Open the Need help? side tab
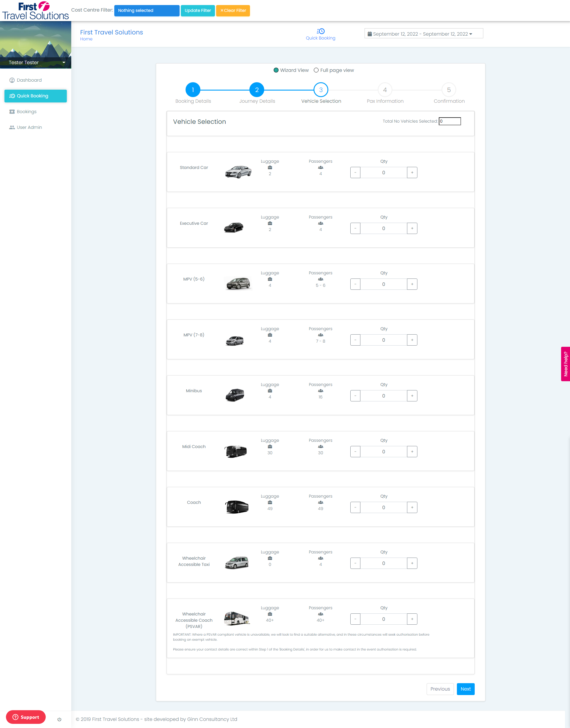Screen dimensions: 570x728 565,364
